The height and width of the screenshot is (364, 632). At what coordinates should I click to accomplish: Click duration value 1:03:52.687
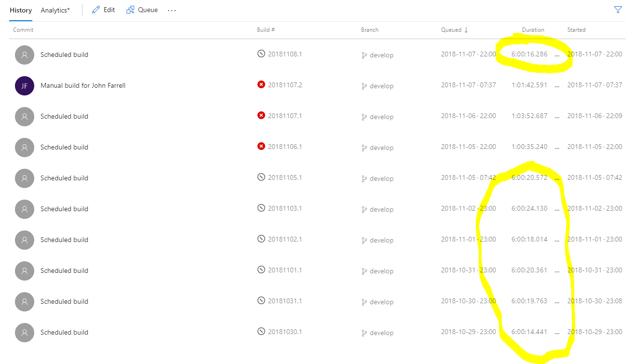(529, 116)
